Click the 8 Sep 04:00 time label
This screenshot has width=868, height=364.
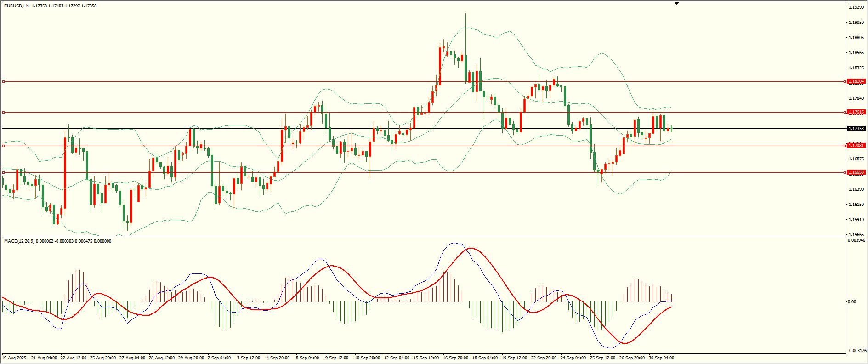(307, 358)
